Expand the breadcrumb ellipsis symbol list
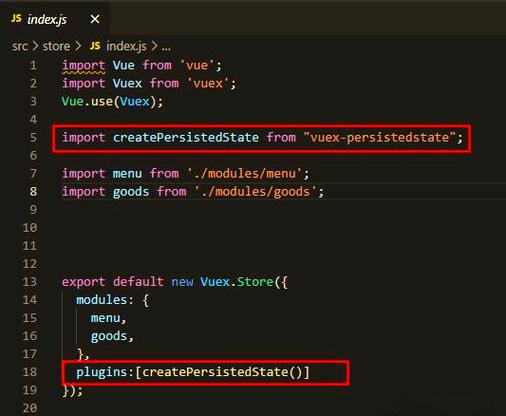Screen dimensions: 506x416 (x=166, y=47)
